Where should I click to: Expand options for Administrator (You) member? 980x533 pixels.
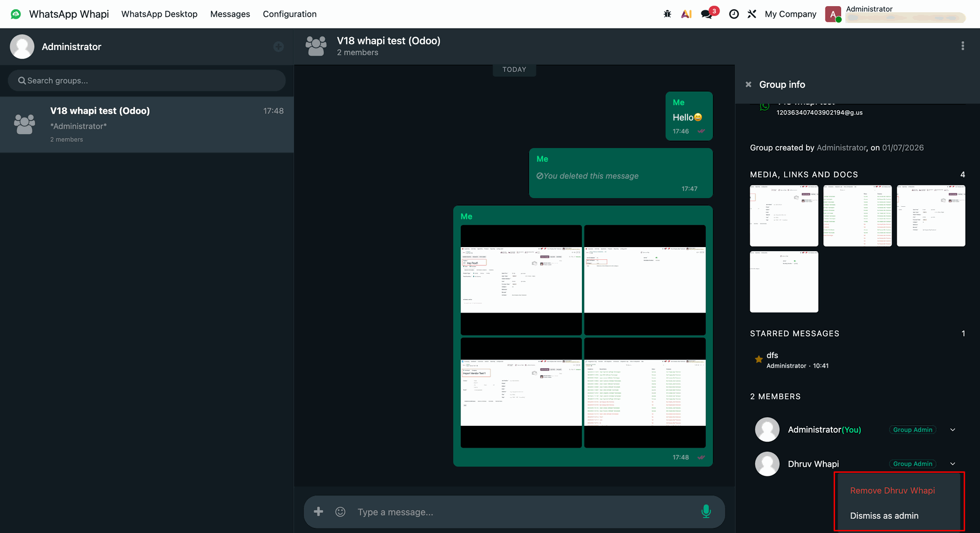(952, 430)
